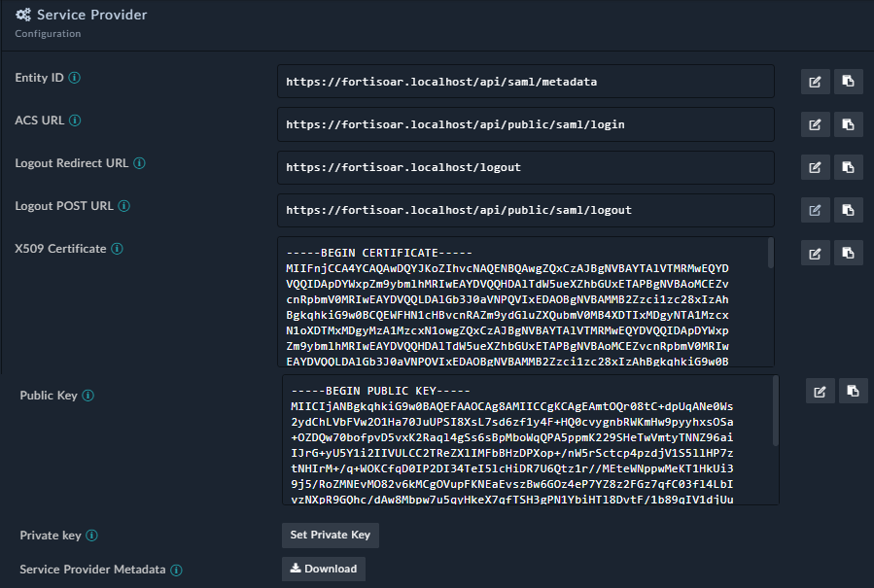Copy the X509 Certificate contents

pos(849,253)
